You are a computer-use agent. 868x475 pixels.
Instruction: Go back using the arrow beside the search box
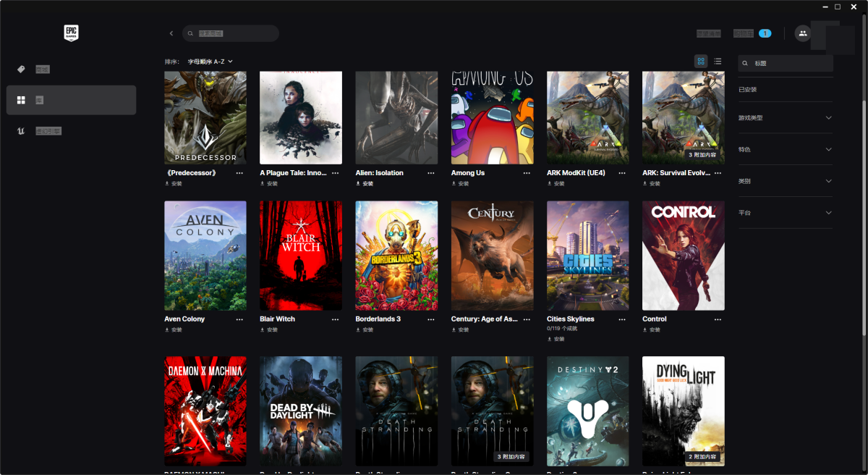click(x=171, y=33)
